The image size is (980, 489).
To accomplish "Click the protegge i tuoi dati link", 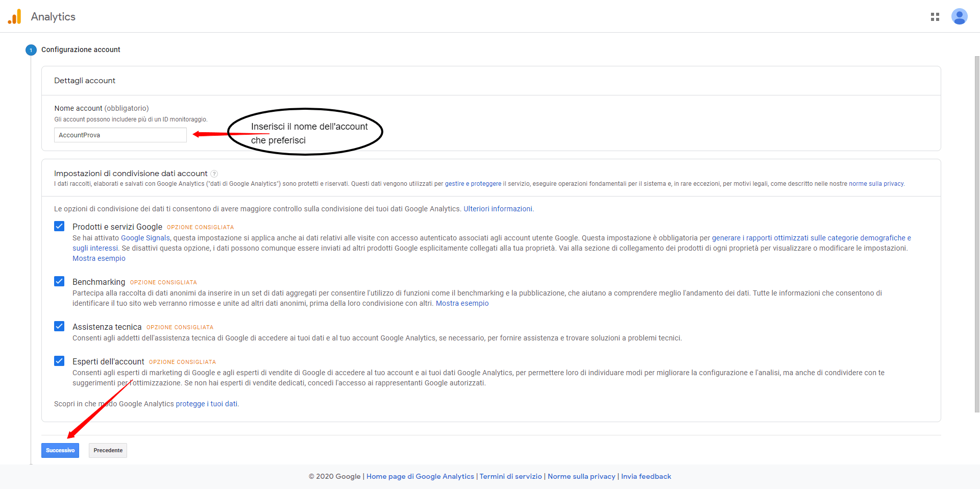I will pos(207,404).
